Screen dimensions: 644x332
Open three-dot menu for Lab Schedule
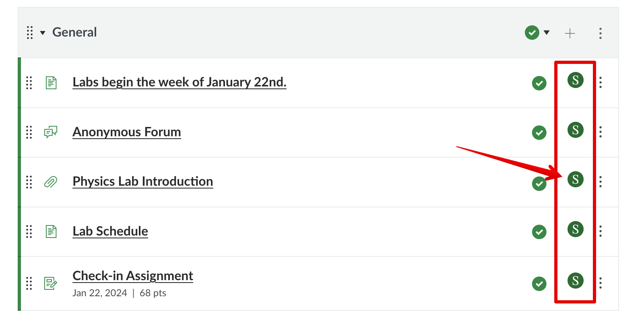[x=600, y=231]
